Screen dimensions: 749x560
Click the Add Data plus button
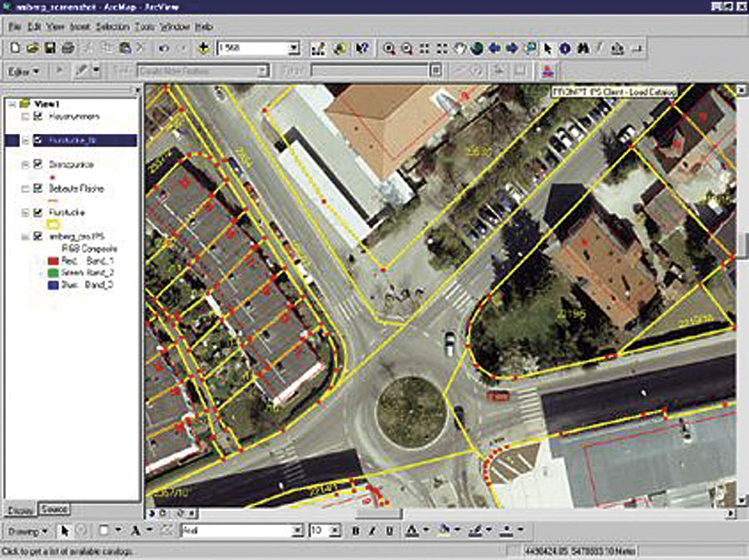pos(203,49)
